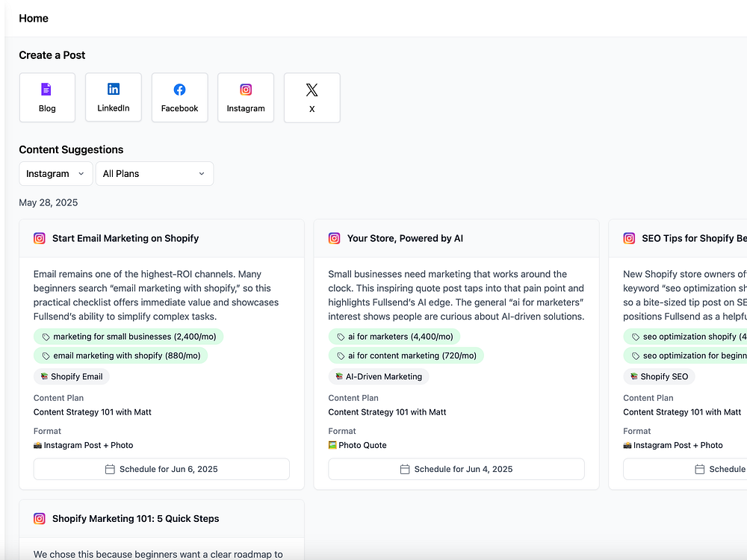
Task: Create a new X post
Action: click(x=312, y=98)
